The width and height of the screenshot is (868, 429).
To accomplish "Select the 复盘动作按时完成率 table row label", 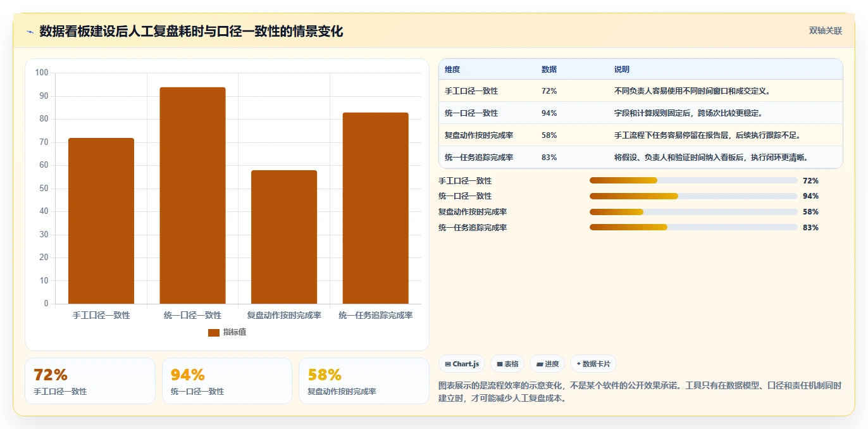I will [479, 135].
